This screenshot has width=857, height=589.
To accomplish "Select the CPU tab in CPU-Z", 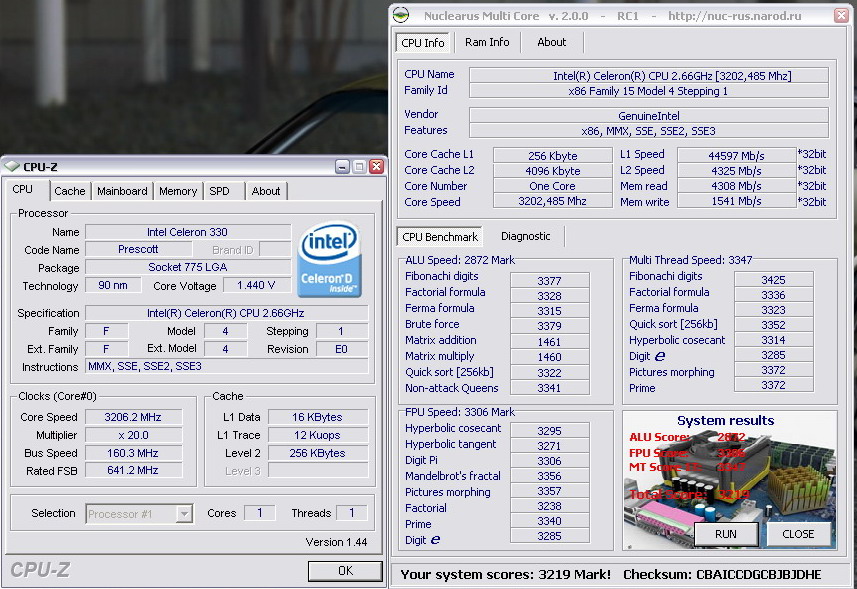I will pyautogui.click(x=23, y=190).
